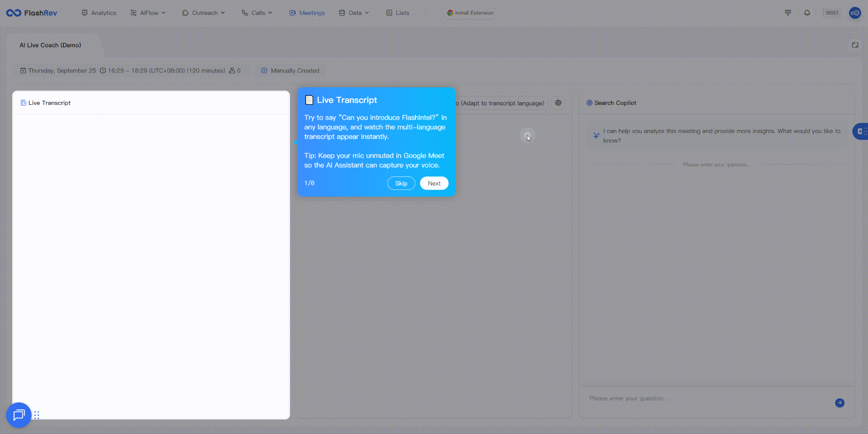Click the Thursday, September 25 date text
The height and width of the screenshot is (434, 868).
tap(62, 71)
